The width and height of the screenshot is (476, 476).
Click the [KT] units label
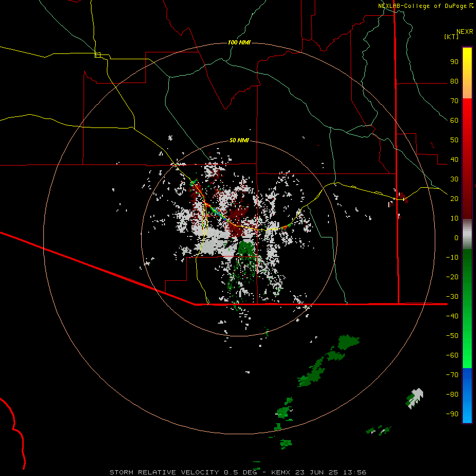tap(451, 36)
